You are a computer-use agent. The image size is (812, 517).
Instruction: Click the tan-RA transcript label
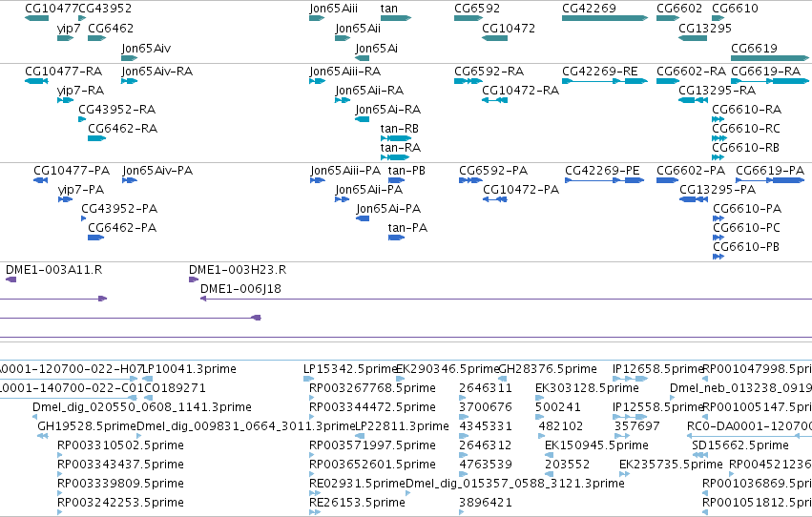[401, 148]
